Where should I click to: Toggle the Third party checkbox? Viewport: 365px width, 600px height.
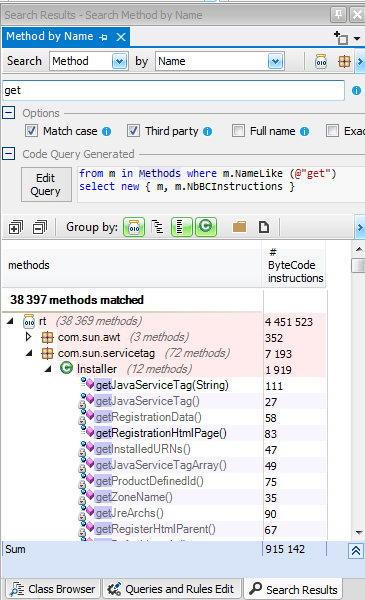tap(133, 131)
